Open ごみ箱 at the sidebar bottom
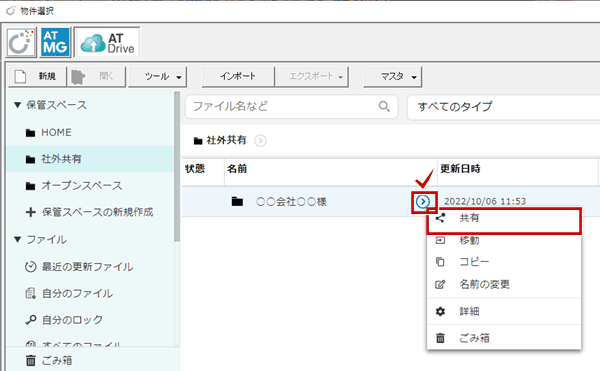Viewport: 600px width, 371px height. pyautogui.click(x=49, y=360)
